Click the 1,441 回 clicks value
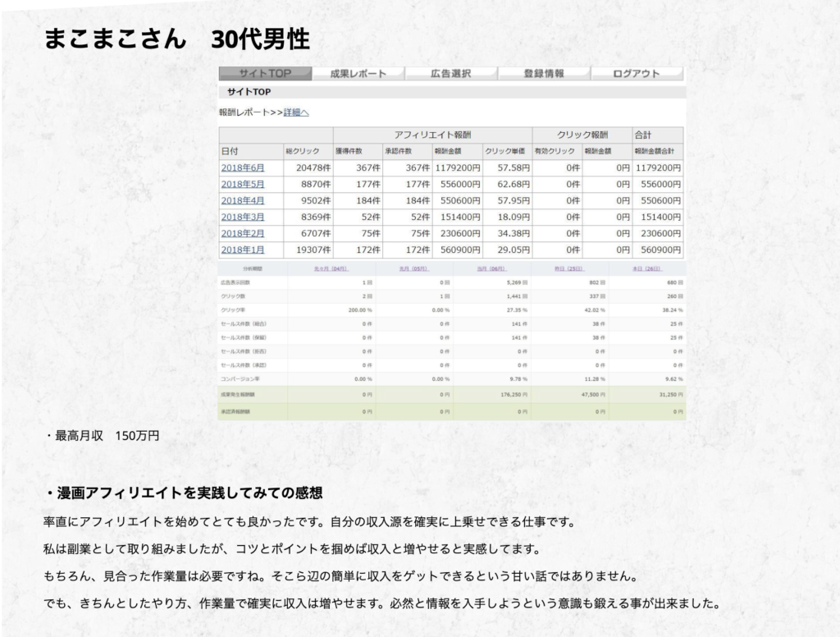 [517, 296]
